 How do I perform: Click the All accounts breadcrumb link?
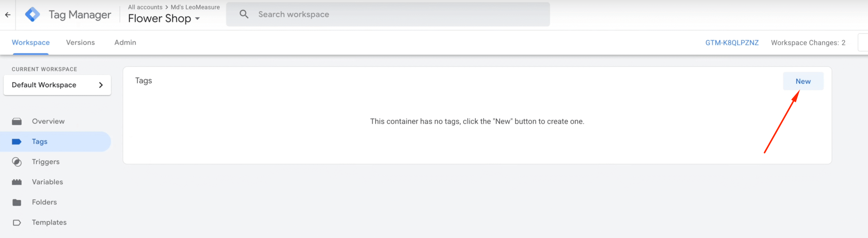145,7
